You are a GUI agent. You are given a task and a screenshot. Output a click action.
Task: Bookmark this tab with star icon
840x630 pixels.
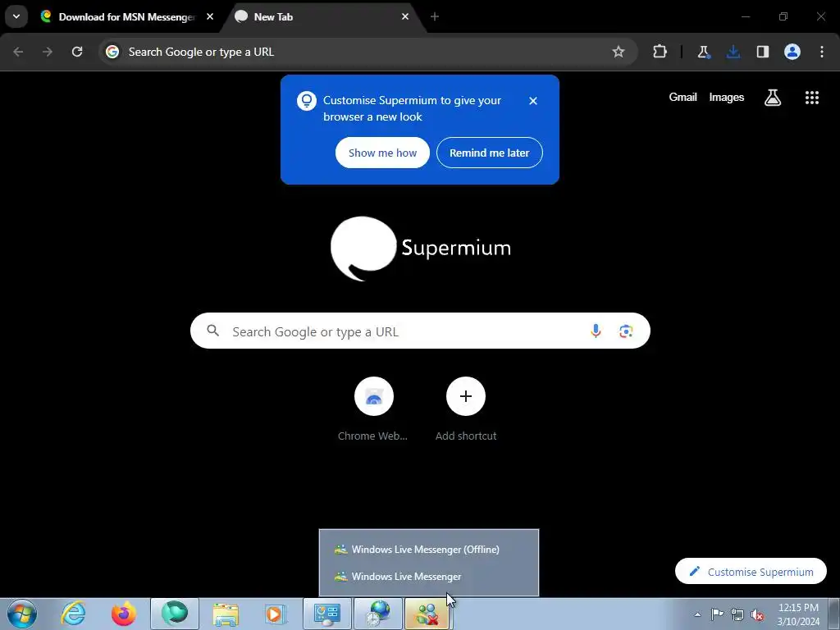coord(619,52)
